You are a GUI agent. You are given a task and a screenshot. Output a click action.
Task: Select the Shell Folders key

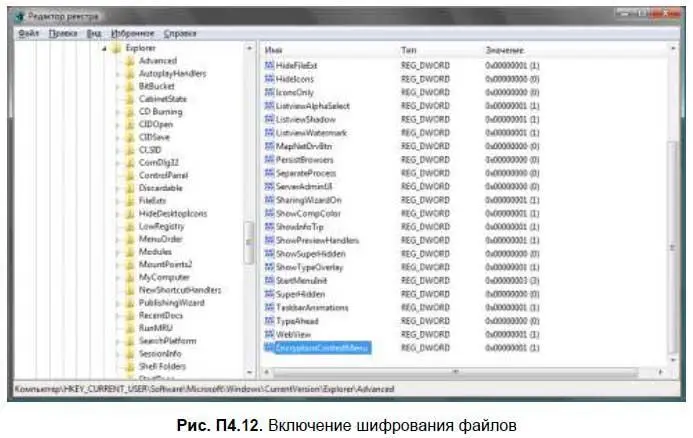[x=162, y=366]
